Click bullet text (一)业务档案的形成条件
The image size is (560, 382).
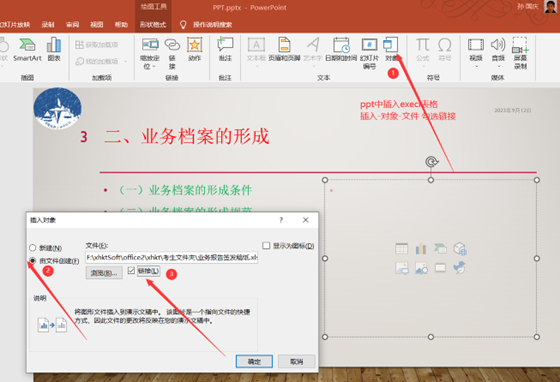[185, 190]
